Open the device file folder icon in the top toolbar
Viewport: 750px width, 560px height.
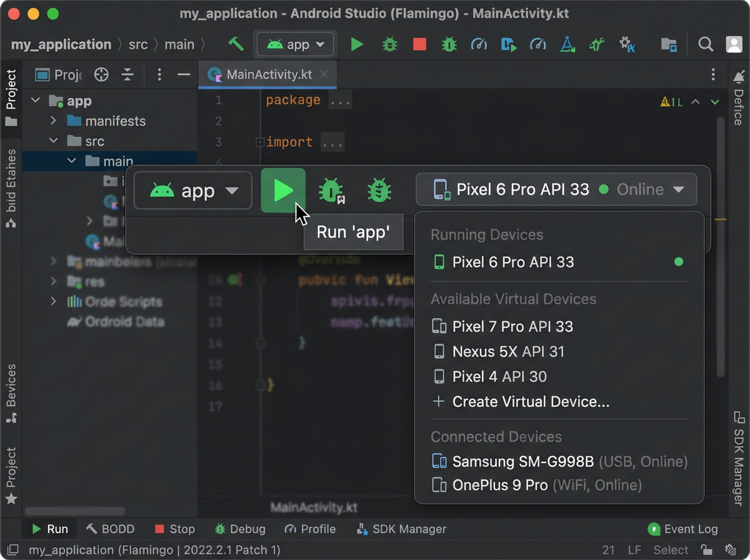tap(669, 44)
